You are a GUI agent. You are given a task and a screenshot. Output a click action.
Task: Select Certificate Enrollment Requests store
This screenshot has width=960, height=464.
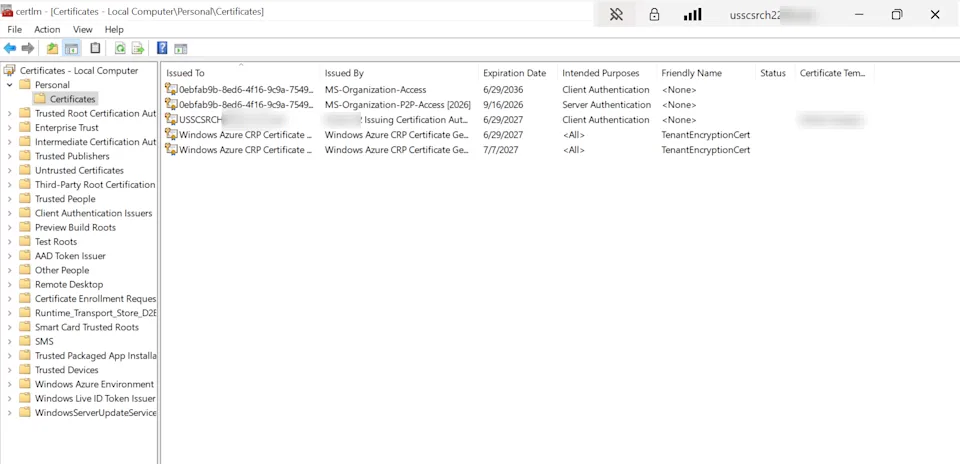pyautogui.click(x=96, y=299)
